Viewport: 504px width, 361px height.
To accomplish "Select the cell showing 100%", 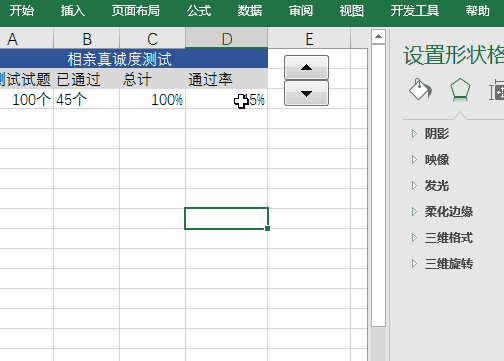I will (x=152, y=99).
